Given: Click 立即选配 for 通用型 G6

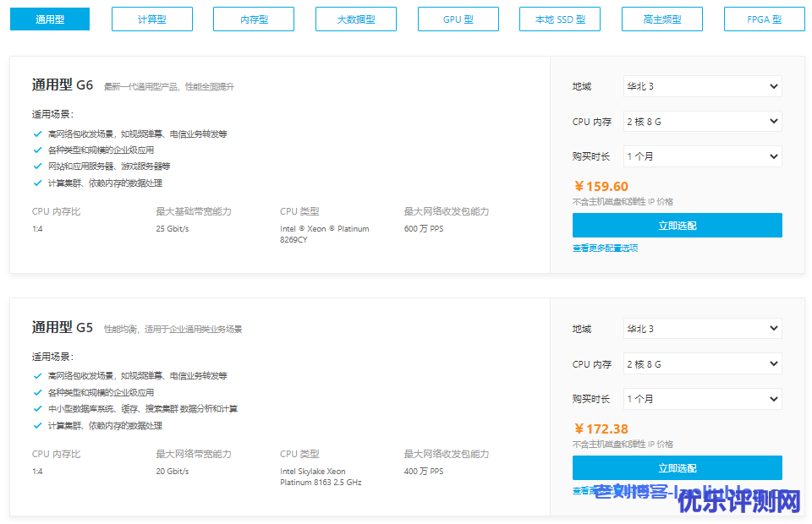Looking at the screenshot, I should click(677, 226).
